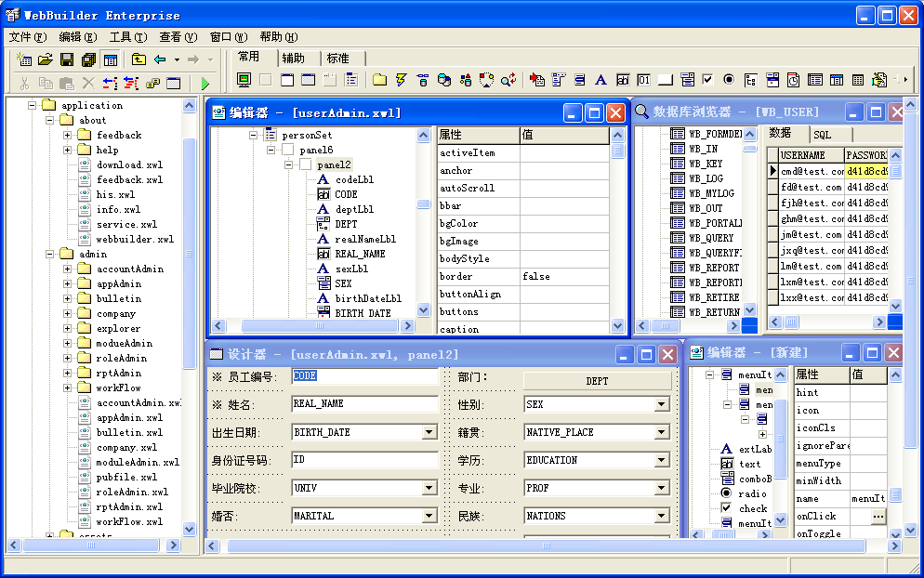The width and height of the screenshot is (924, 578).
Task: Open the BIRTH_DATE date dropdown
Action: (429, 432)
